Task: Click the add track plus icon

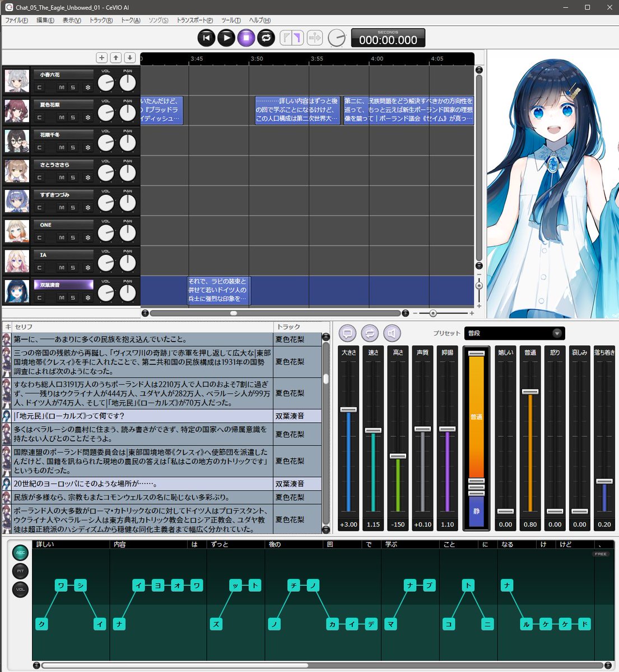Action: click(101, 58)
